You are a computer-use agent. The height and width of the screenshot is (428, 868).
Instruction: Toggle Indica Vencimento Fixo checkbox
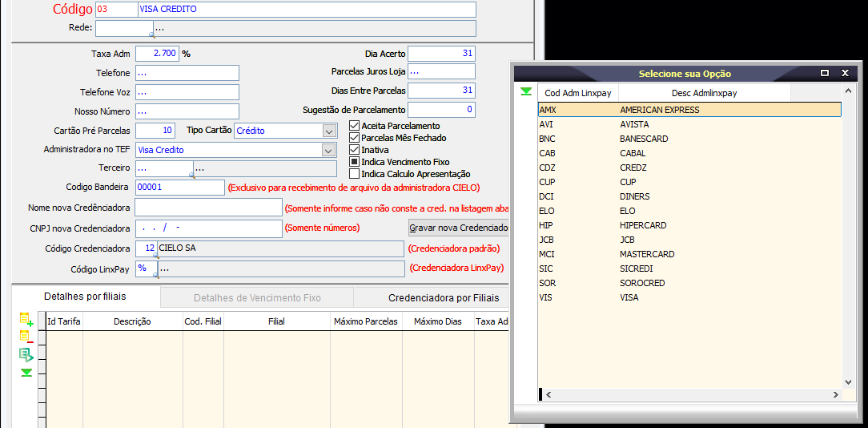tap(354, 162)
